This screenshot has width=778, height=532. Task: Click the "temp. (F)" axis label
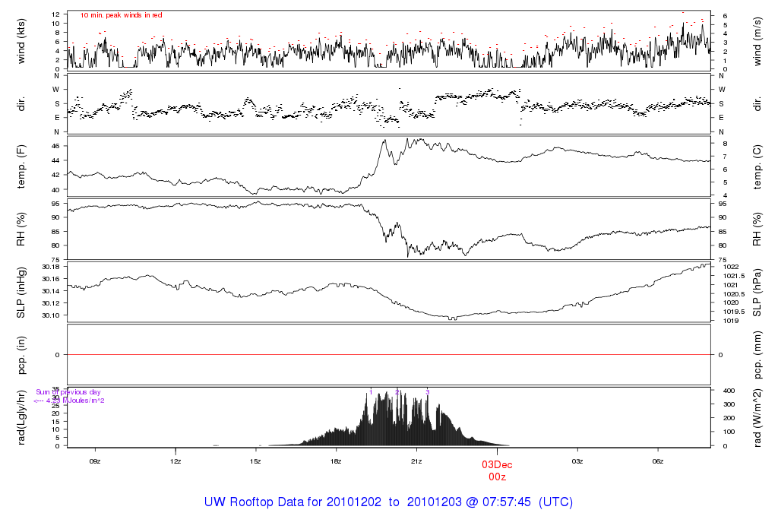point(21,166)
